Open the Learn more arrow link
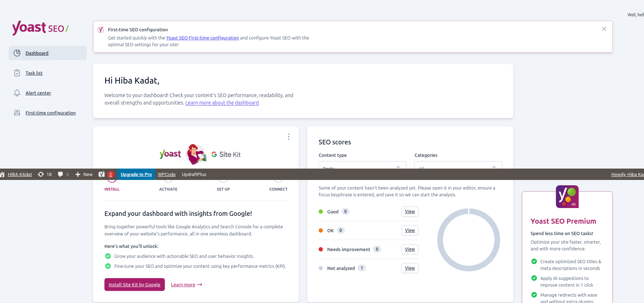Screen dimensions: 644x303 tap(186, 285)
